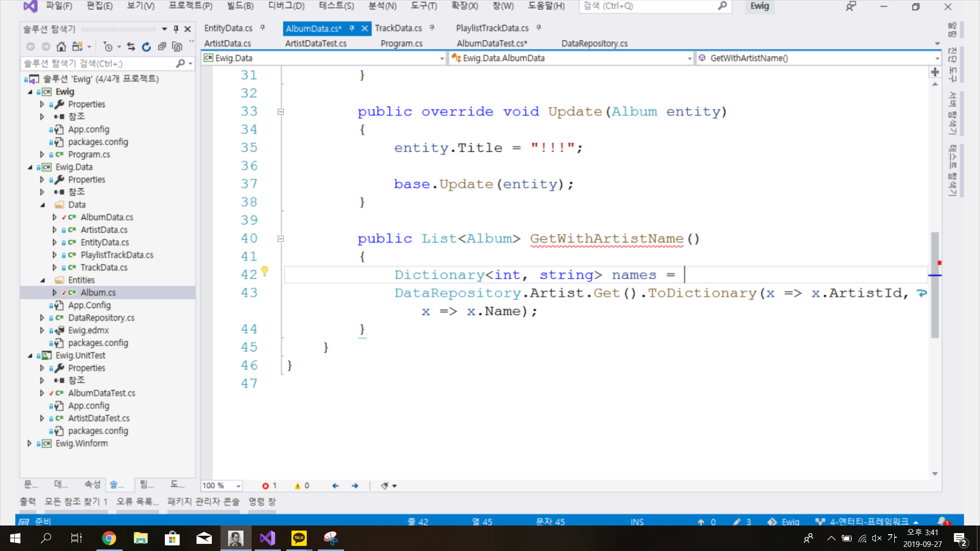Switch to the DataRepository.cs tab
Screen dimensions: 980x551
tap(594, 43)
